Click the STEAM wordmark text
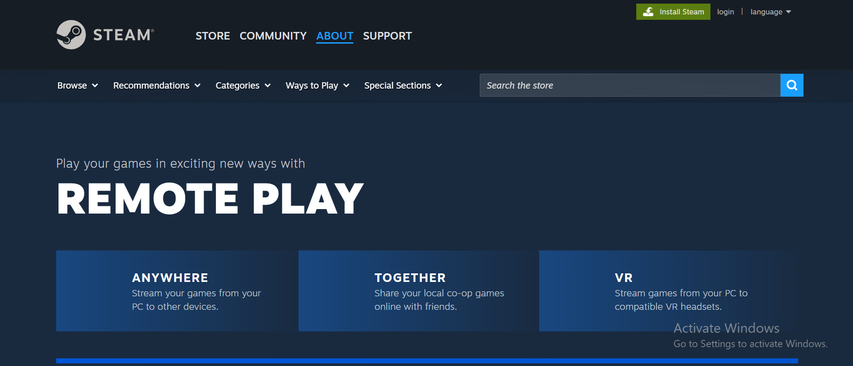 [123, 35]
